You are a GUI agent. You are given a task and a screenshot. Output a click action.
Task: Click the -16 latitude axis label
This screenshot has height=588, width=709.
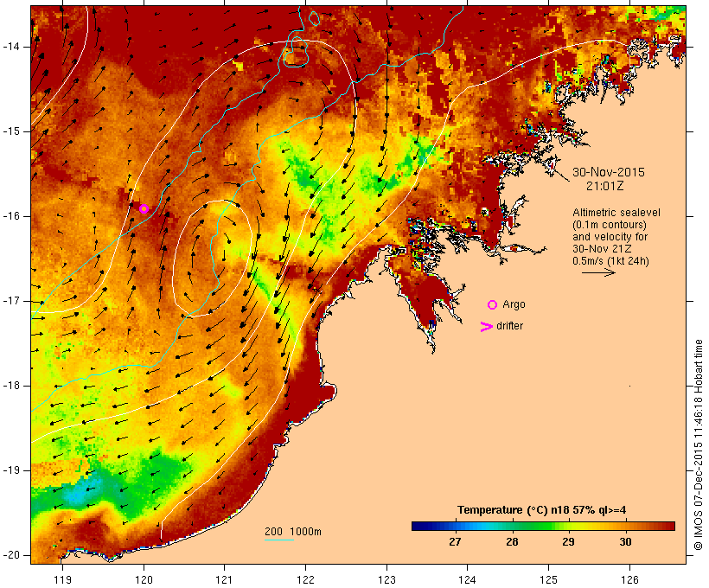(11, 216)
